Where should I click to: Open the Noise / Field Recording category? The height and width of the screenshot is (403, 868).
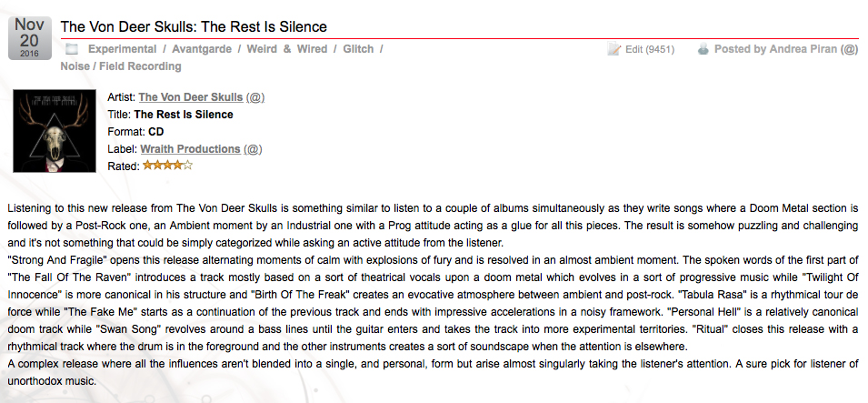[121, 66]
